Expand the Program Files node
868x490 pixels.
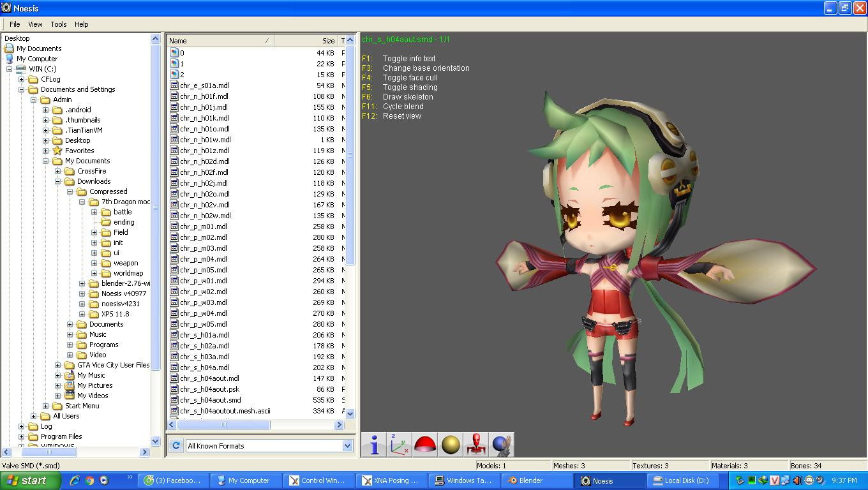(22, 436)
